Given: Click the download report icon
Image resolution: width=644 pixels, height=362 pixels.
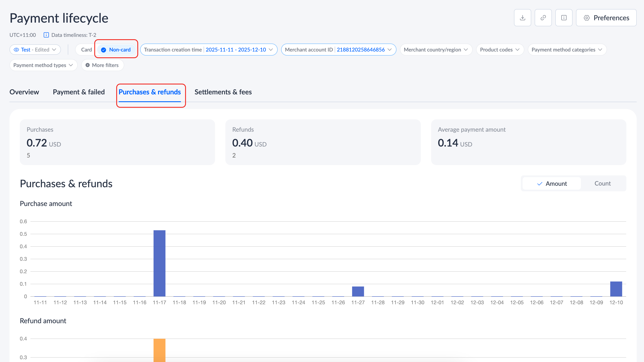Looking at the screenshot, I should pos(522,18).
